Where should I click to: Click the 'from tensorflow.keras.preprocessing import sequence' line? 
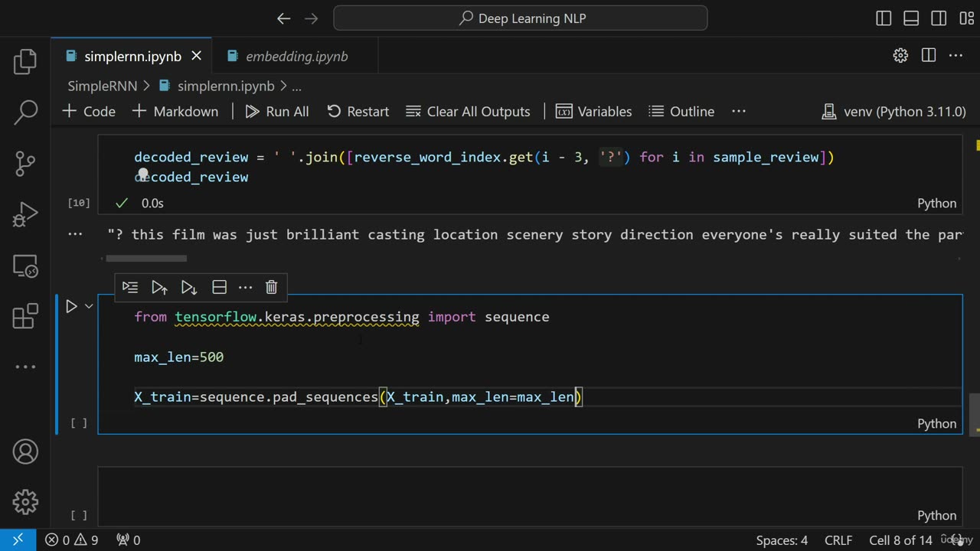coord(341,317)
